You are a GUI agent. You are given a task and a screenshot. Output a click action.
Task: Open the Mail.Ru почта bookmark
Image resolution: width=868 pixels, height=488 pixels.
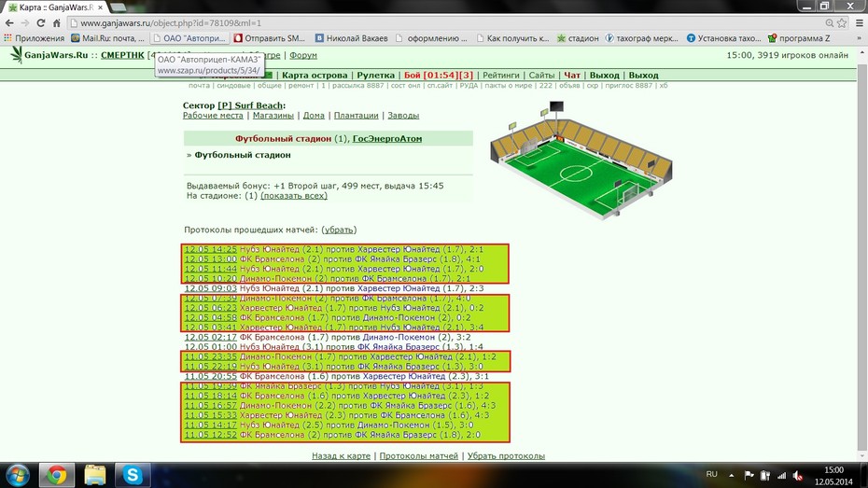107,38
